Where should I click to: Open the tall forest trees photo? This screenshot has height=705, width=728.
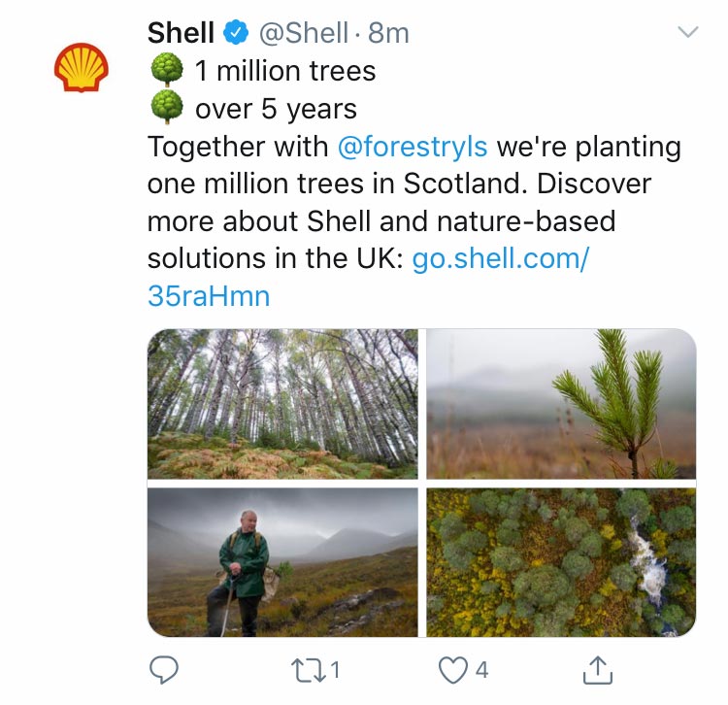click(282, 404)
